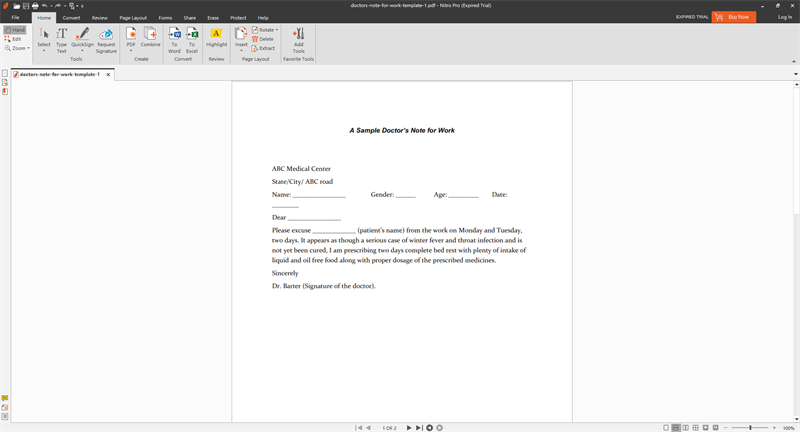
Task: Click the page number field showing 1 OF 2
Action: coord(389,428)
